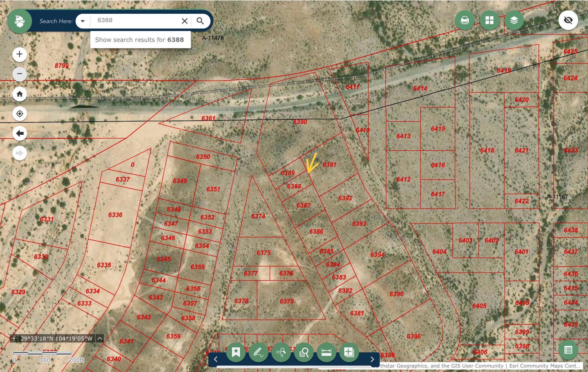Click parcel label 6394

pyautogui.click(x=377, y=254)
